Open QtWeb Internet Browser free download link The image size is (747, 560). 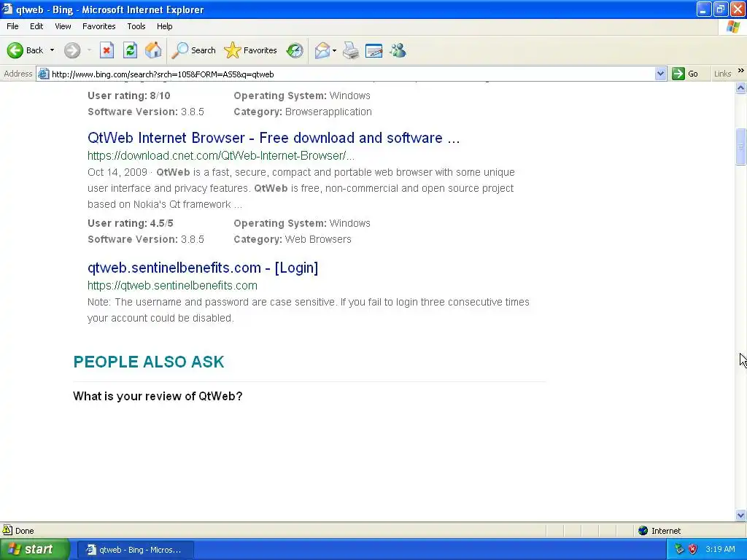(x=274, y=138)
